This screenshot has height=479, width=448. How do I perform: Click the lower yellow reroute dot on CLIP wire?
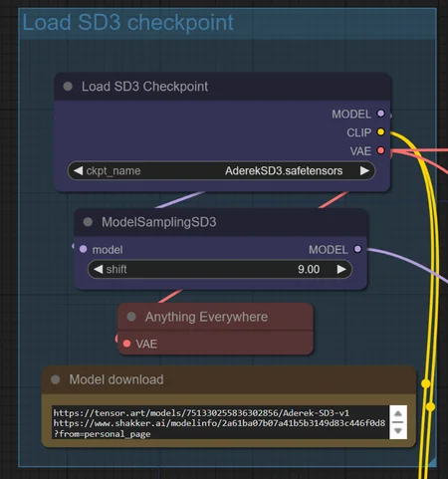point(430,406)
